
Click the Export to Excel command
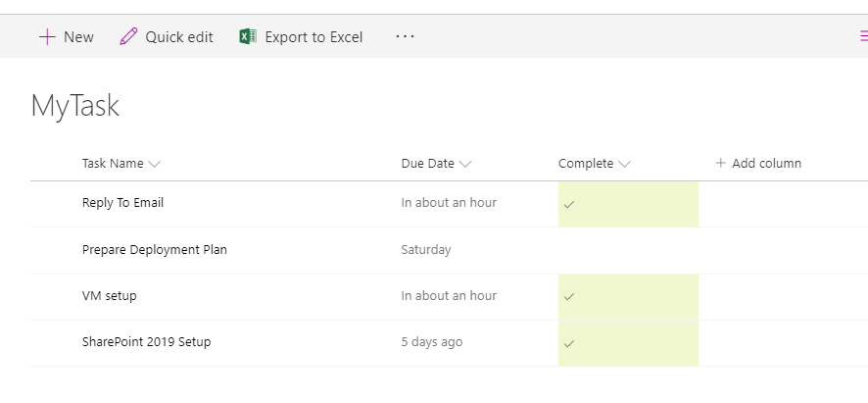click(313, 37)
